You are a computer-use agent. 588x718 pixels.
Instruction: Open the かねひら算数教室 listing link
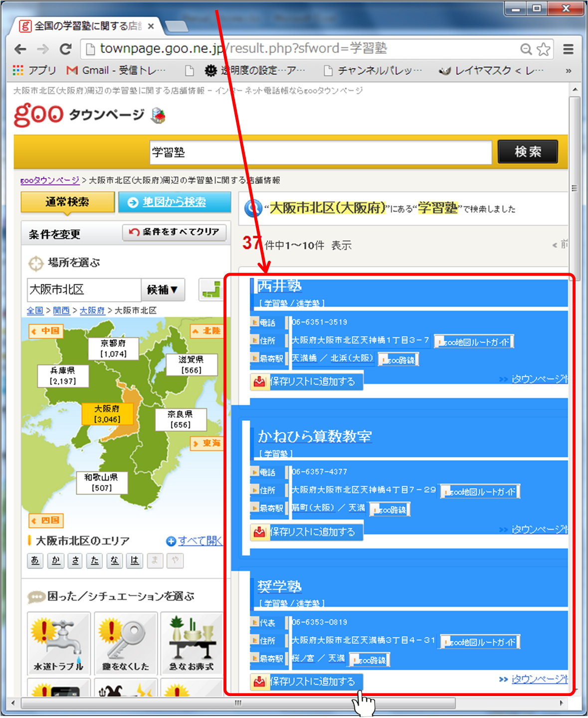(315, 436)
